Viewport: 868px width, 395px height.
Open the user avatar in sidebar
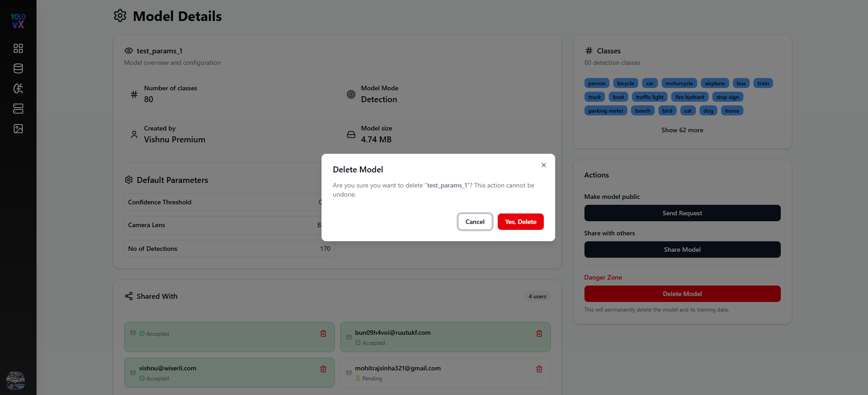coord(16,380)
